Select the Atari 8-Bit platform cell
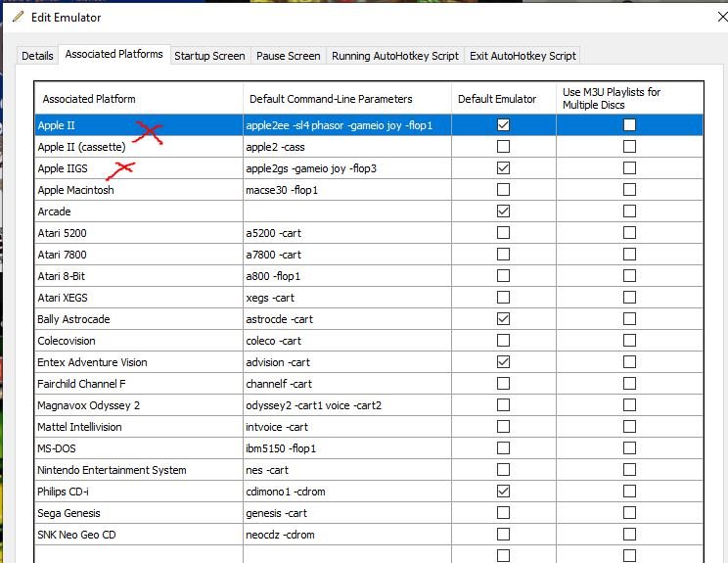 pos(139,276)
